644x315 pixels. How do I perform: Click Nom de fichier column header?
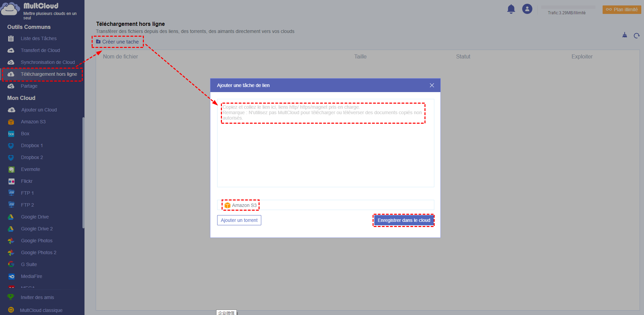click(x=120, y=57)
